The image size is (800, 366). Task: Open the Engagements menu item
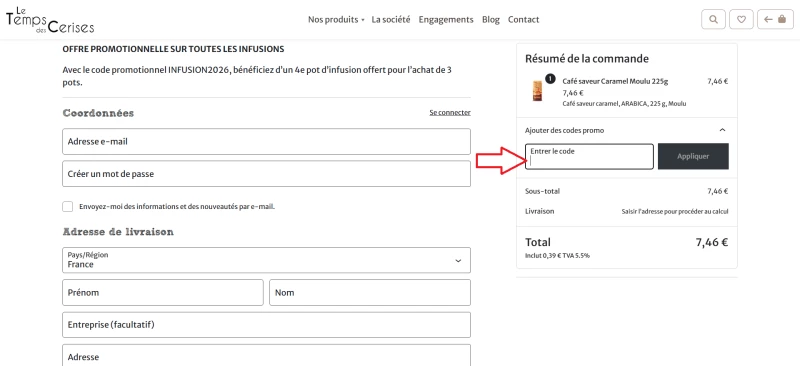446,19
